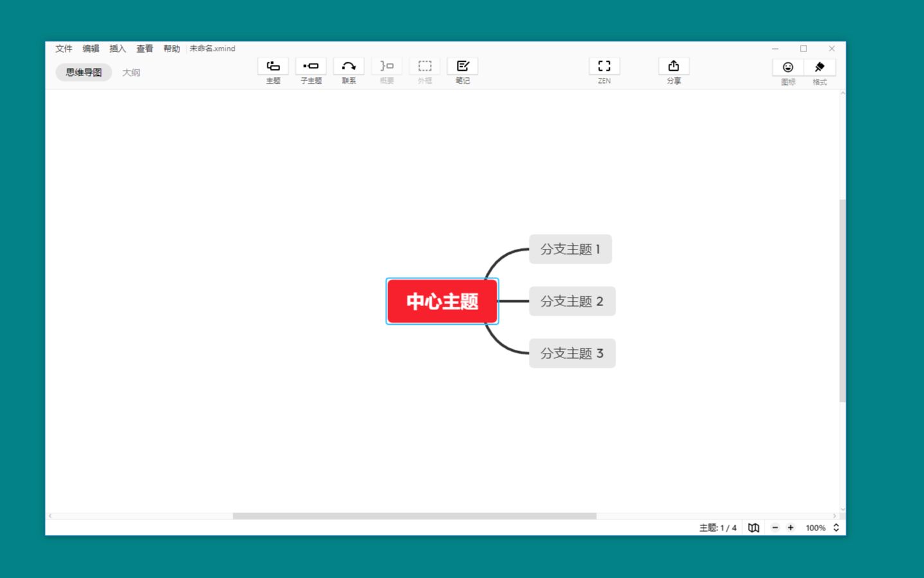
Task: Click the 概要 summary toolbar icon
Action: (x=387, y=66)
